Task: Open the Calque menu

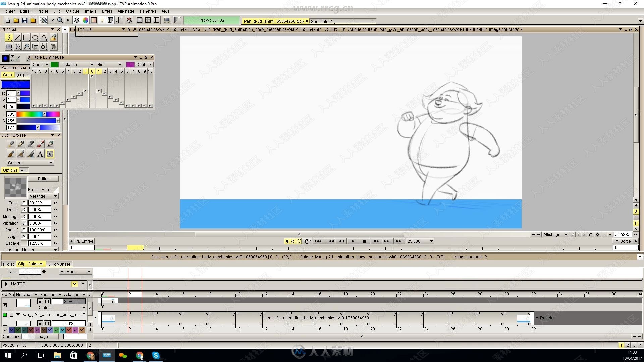Action: (x=73, y=11)
